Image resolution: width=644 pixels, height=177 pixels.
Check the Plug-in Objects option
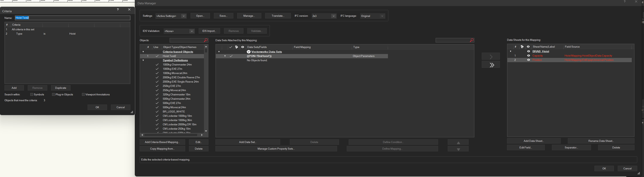click(53, 94)
